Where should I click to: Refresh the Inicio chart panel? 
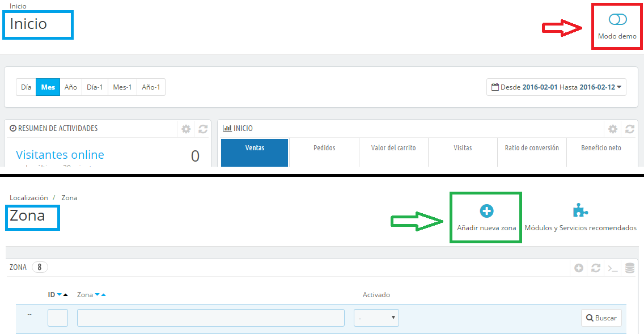pos(630,129)
